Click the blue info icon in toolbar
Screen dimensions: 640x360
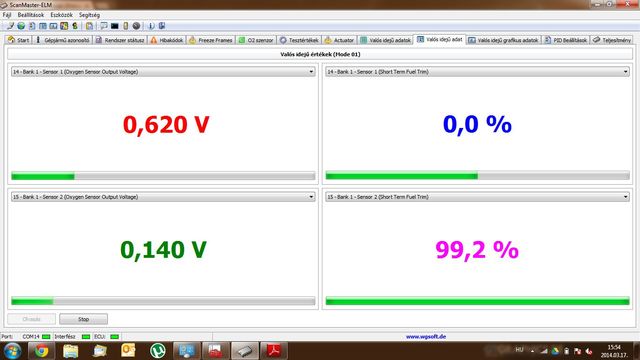(x=151, y=26)
